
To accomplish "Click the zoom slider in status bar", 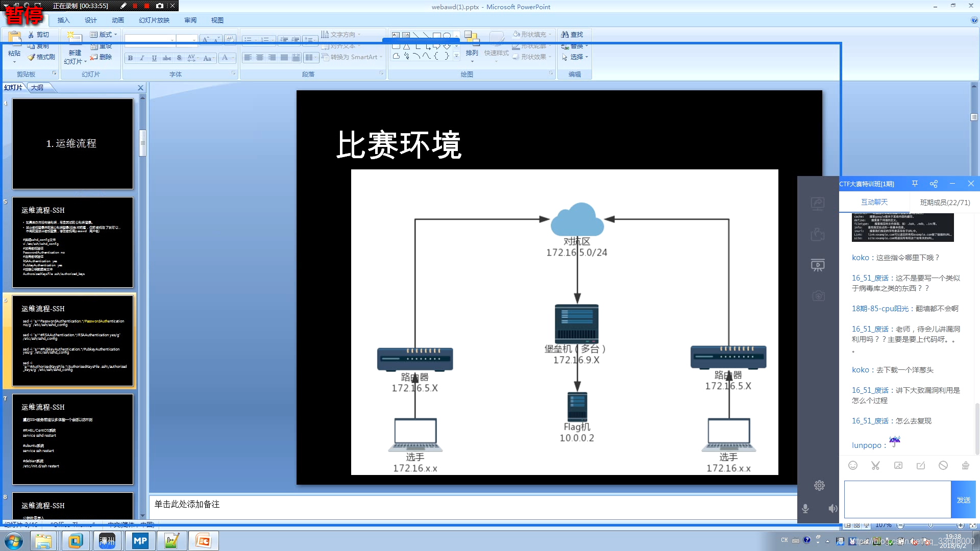I will pyautogui.click(x=930, y=525).
